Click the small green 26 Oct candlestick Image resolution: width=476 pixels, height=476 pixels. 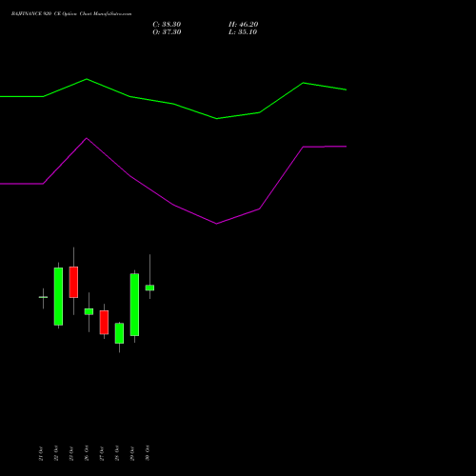point(89,311)
